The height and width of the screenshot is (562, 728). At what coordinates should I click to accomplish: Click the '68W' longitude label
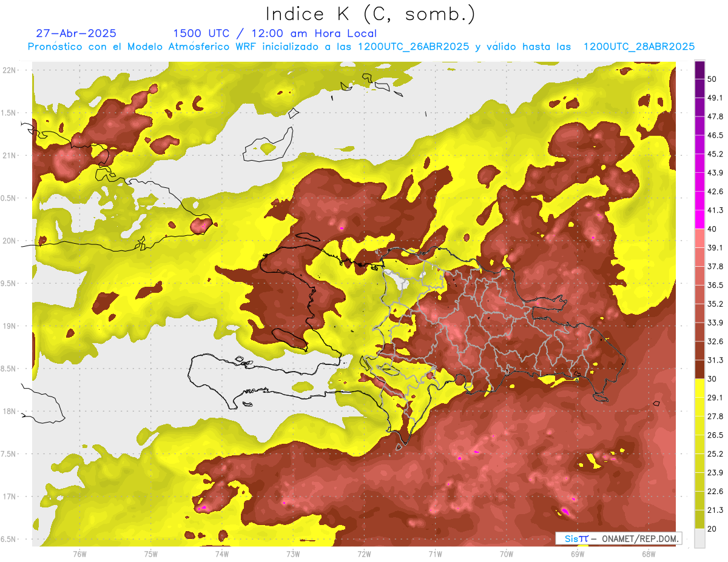point(649,553)
